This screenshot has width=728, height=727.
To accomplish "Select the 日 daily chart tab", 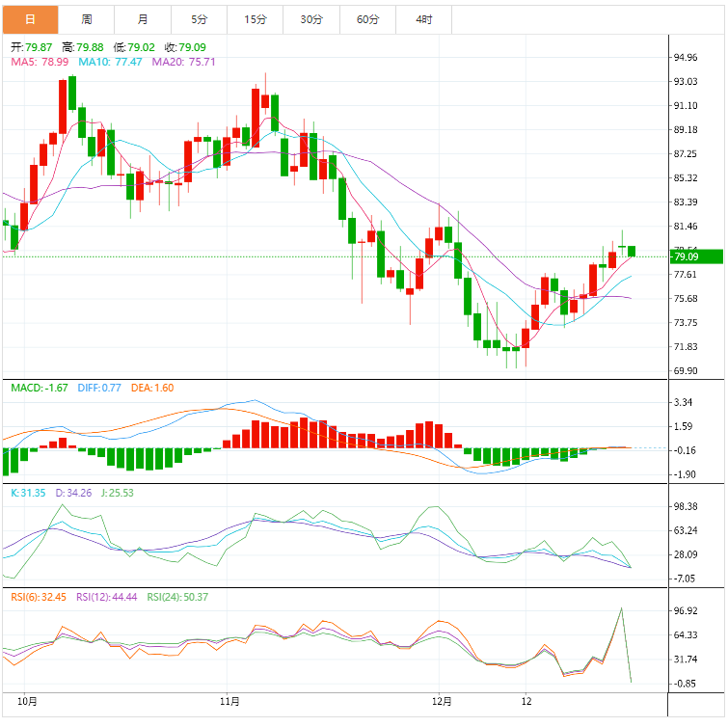I will (x=30, y=19).
